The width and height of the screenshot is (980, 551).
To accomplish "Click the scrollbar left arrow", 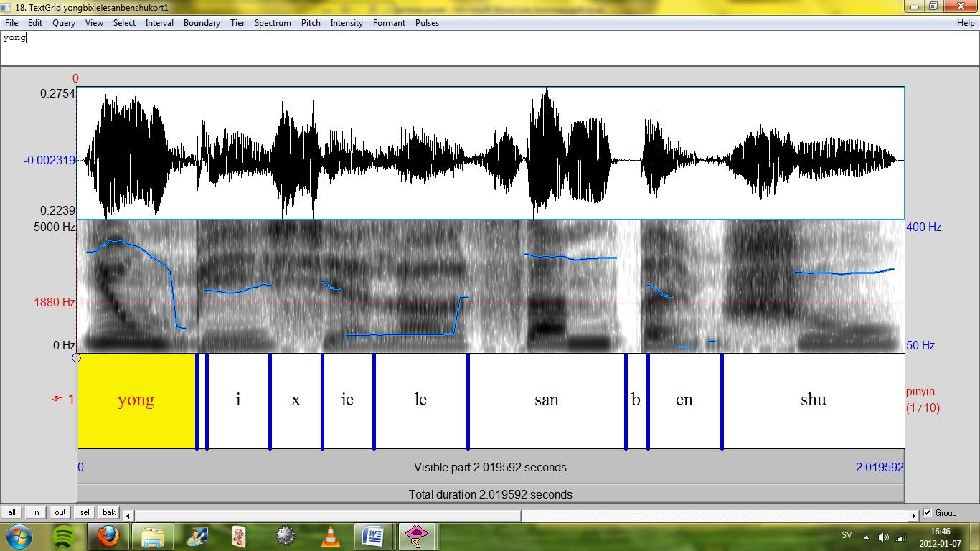I will pos(128,515).
